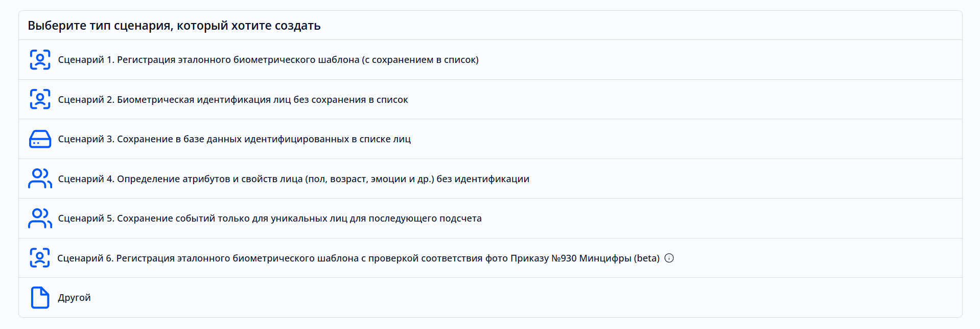Select Сценарий 1 for регистрация эталонного шаблона
This screenshot has height=329, width=980.
pyautogui.click(x=269, y=59)
